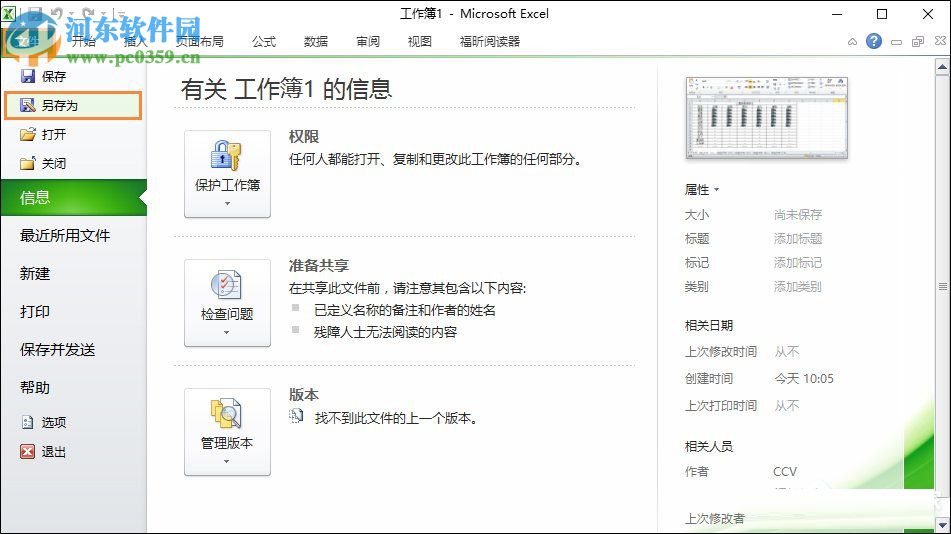951x534 pixels.
Task: Click the 相关人员 heading
Action: (708, 447)
